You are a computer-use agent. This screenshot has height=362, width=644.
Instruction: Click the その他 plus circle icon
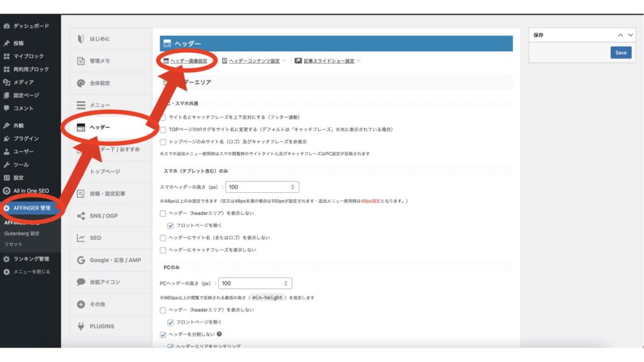pos(81,304)
